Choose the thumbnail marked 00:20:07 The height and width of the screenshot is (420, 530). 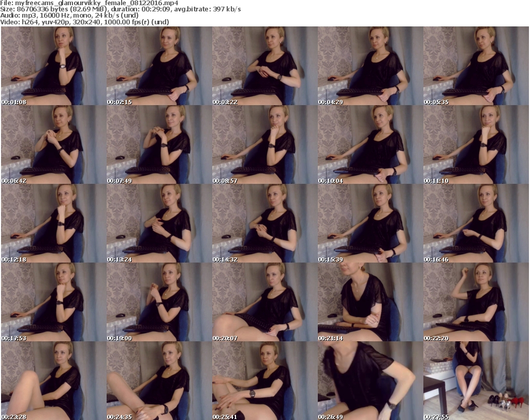tap(264, 302)
